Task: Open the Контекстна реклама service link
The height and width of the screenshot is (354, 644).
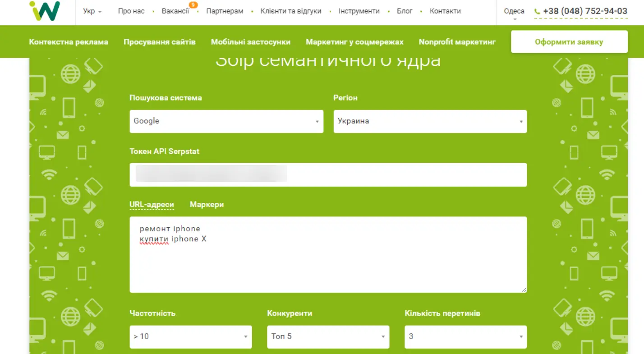Action: (x=69, y=42)
